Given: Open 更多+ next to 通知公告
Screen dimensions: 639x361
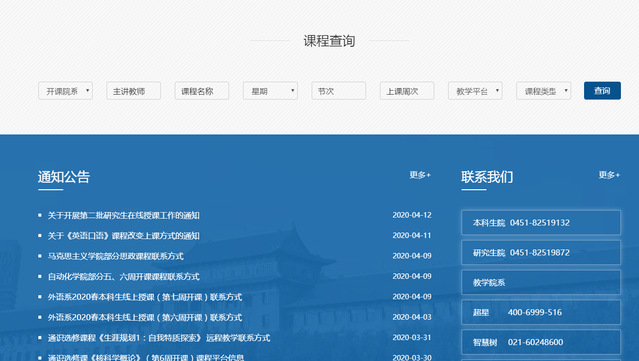Looking at the screenshot, I should click(x=420, y=175).
